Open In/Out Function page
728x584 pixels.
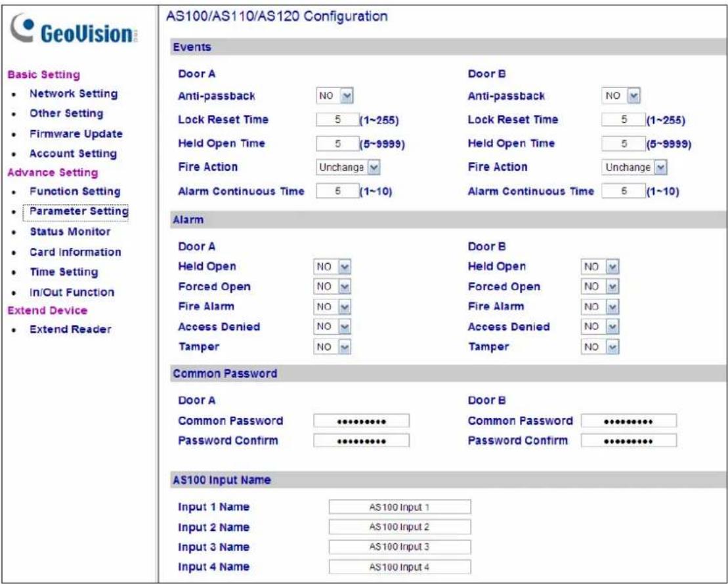click(x=72, y=293)
